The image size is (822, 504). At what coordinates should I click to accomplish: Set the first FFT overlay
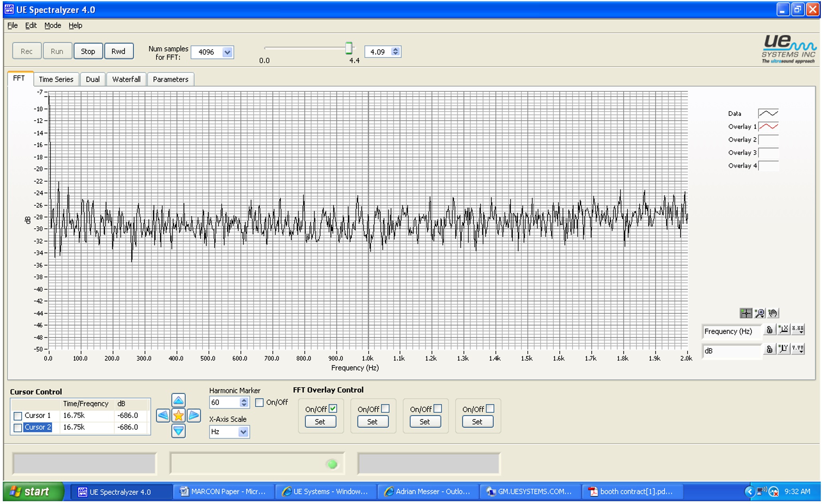click(320, 422)
